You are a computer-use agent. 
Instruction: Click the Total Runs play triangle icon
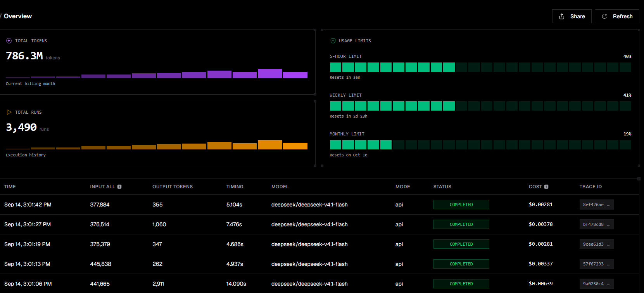(x=9, y=112)
